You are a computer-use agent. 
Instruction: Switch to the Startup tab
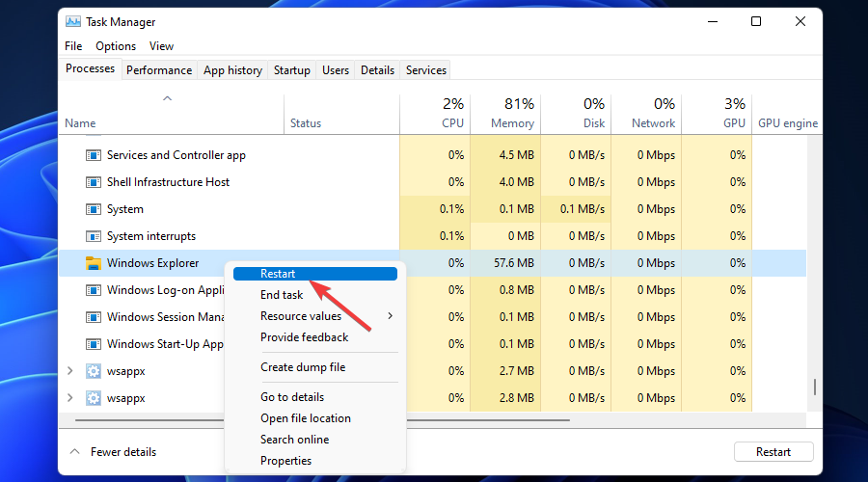coord(291,70)
